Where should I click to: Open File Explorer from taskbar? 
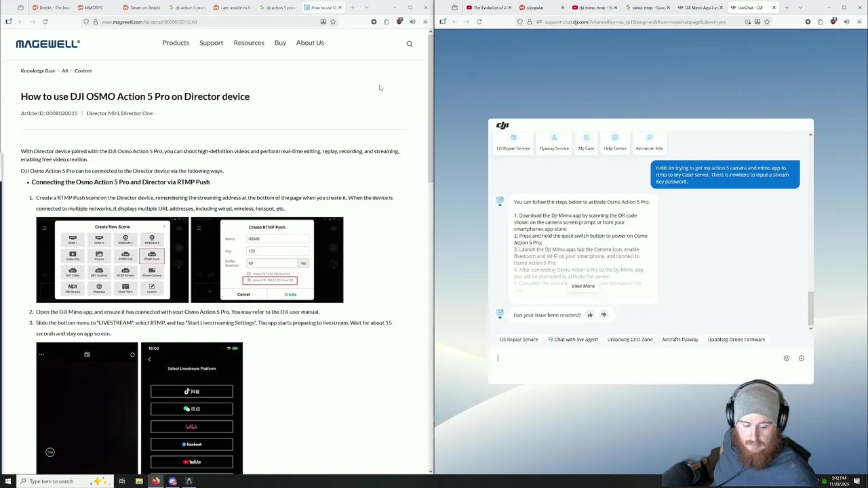(139, 481)
